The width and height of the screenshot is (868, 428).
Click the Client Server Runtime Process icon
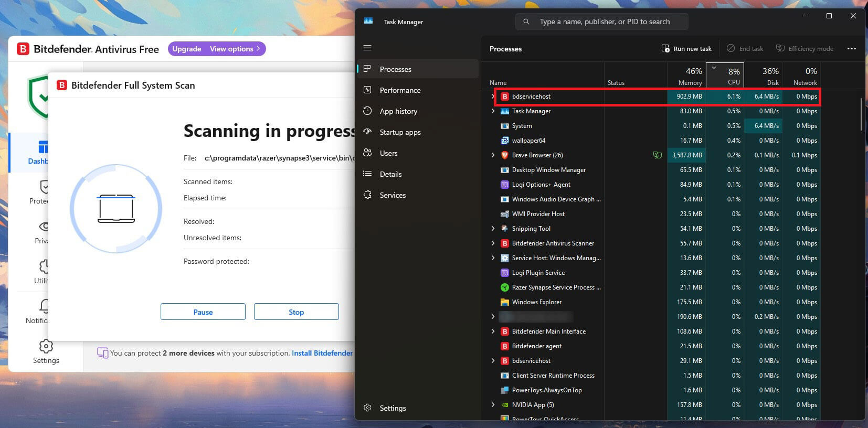[504, 376]
